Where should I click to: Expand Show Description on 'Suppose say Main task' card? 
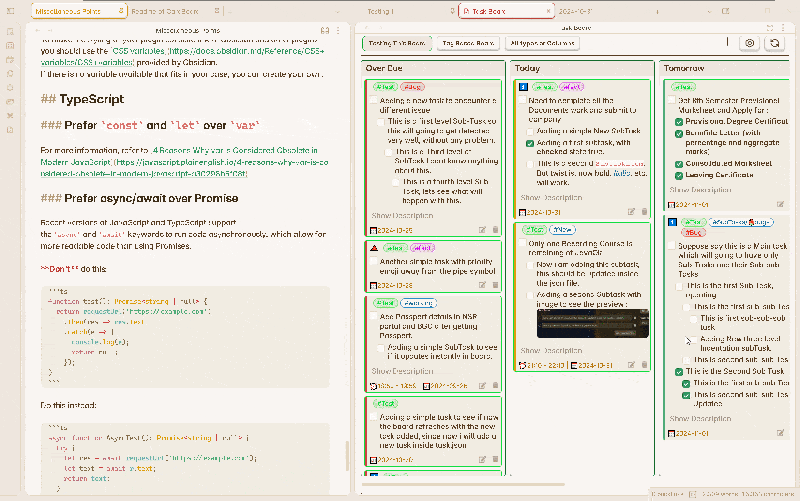(x=700, y=418)
